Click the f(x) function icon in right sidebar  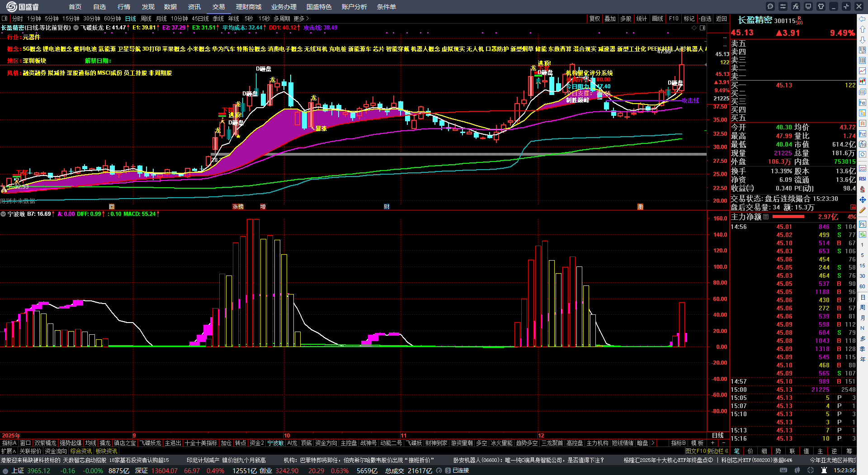[x=863, y=144]
